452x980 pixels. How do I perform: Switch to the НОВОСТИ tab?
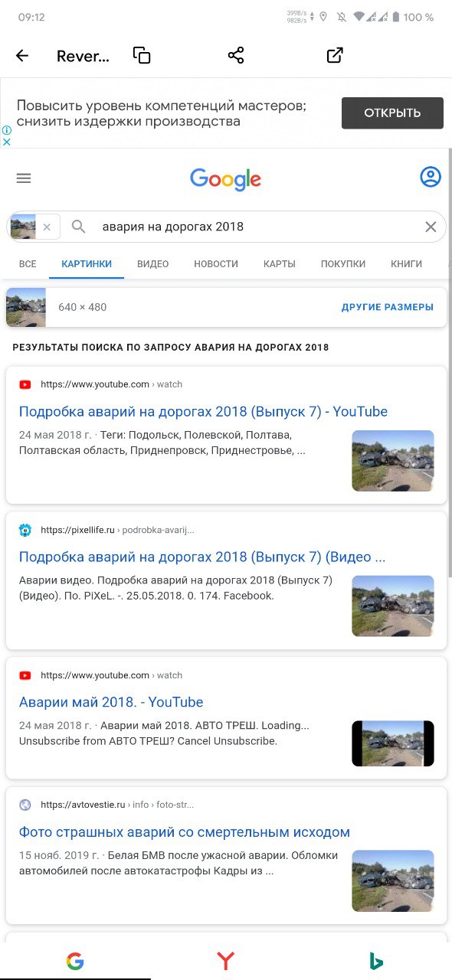[216, 263]
